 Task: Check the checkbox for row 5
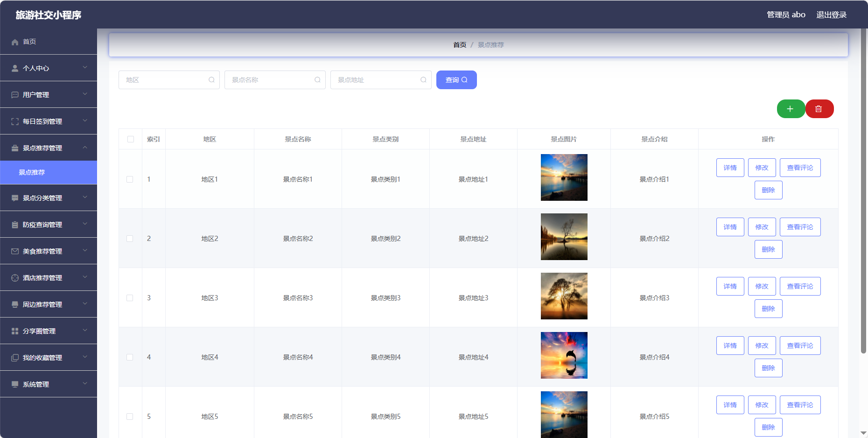click(130, 417)
